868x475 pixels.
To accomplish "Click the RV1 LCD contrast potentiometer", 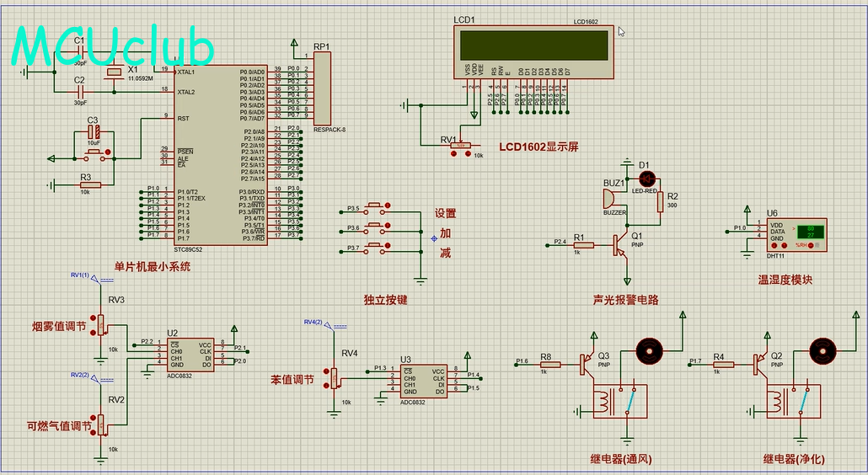I will click(x=460, y=147).
